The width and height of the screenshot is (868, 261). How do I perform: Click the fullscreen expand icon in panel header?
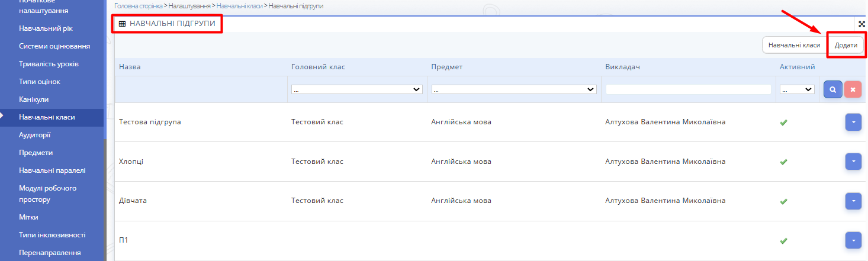(x=862, y=24)
